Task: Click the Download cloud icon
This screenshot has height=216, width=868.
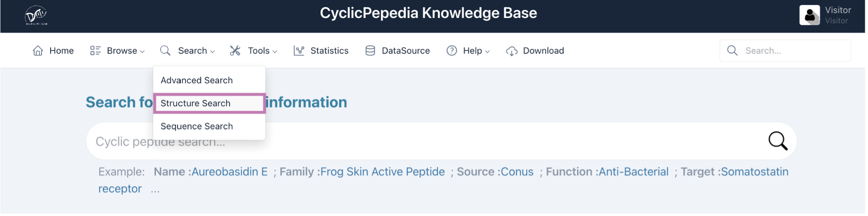Action: pyautogui.click(x=512, y=51)
